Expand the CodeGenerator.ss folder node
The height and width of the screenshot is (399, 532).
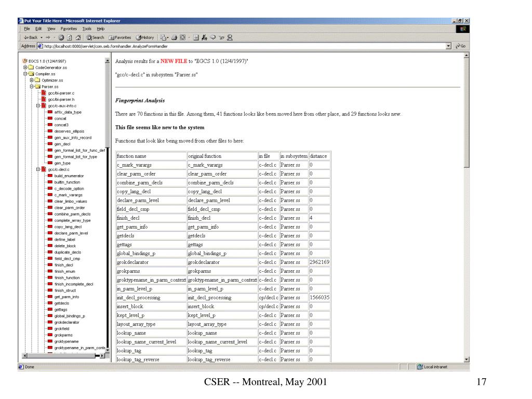click(x=25, y=68)
